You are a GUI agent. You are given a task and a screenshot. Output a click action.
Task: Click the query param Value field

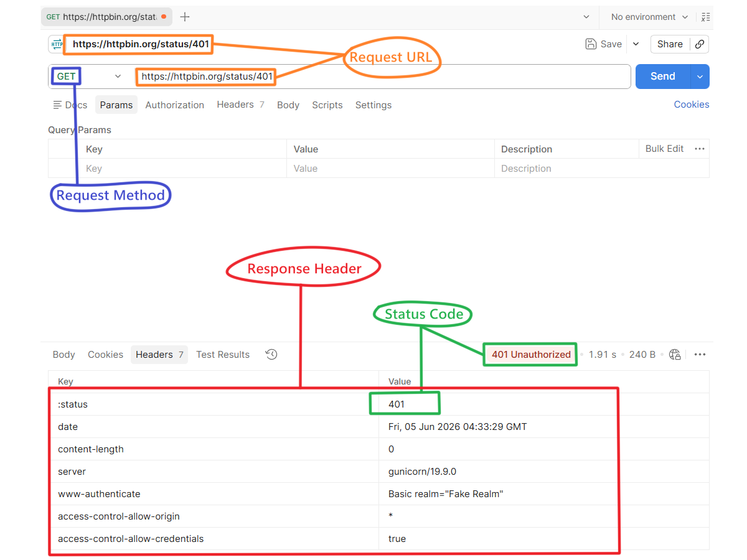[391, 169]
